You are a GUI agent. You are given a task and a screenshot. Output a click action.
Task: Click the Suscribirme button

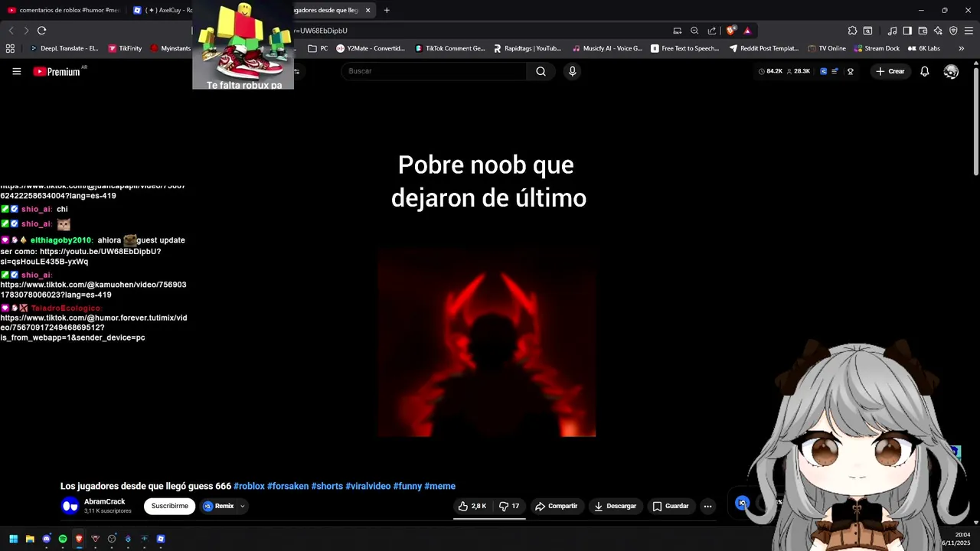(x=169, y=506)
